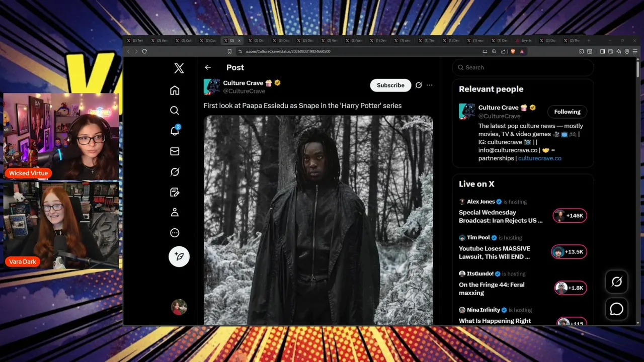Viewport: 644px width, 362px height.
Task: Open Culture Crave author name on the post
Action: (243, 83)
